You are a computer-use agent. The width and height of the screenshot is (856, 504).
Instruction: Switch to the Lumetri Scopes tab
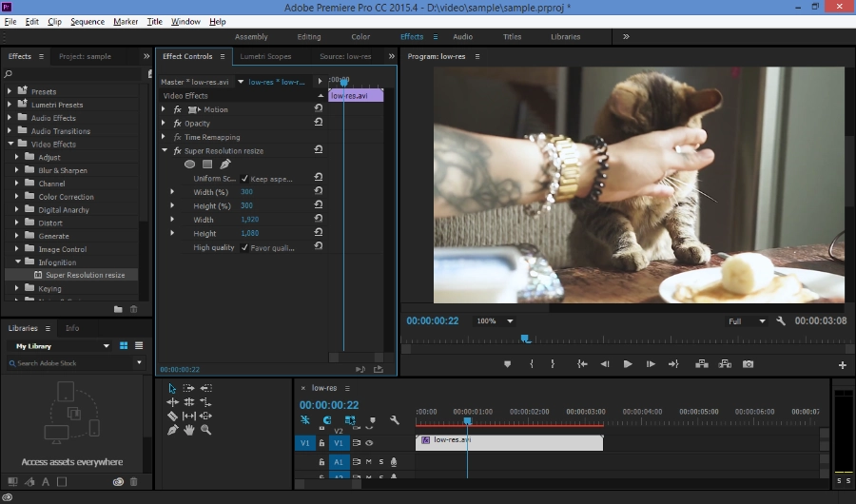[x=266, y=56]
